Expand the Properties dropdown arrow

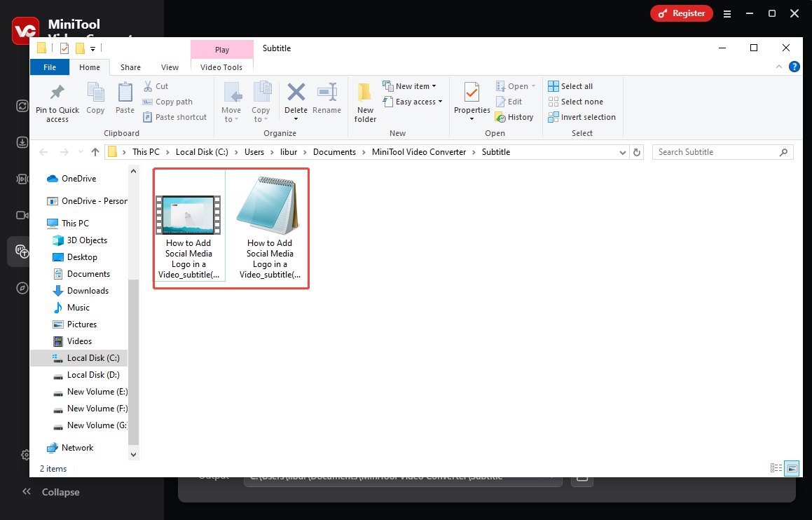click(x=472, y=119)
